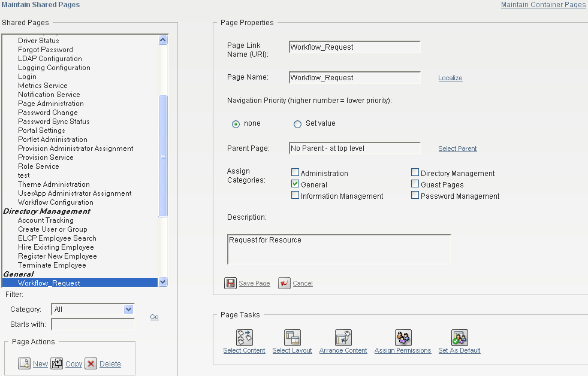This screenshot has height=376, width=588.
Task: Click the New page icon
Action: point(25,363)
